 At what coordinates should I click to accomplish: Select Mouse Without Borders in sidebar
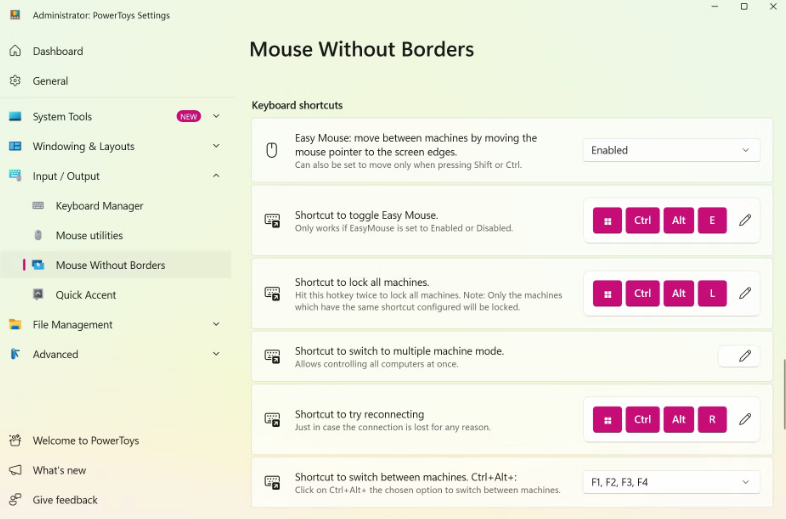110,265
